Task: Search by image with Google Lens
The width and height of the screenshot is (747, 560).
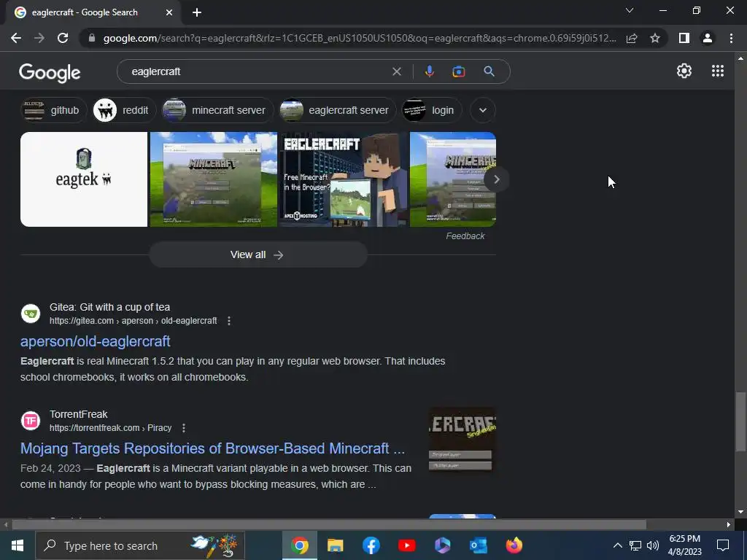Action: (x=458, y=71)
